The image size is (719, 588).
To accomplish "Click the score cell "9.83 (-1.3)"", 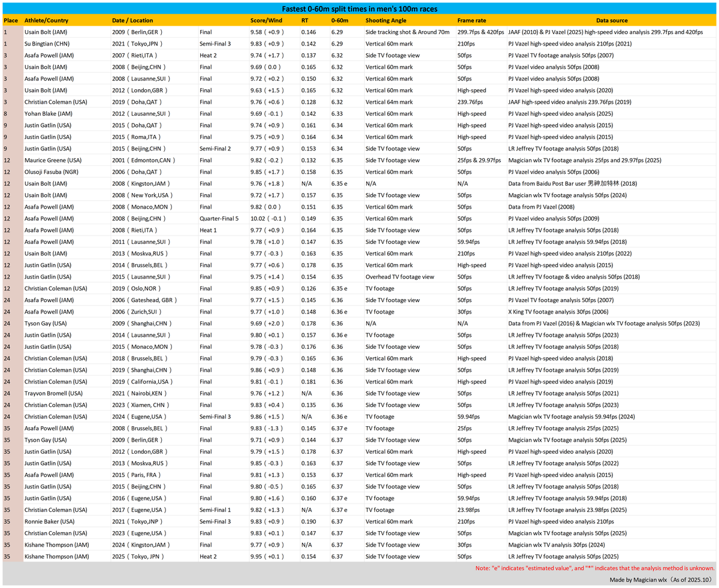I will point(267,429).
